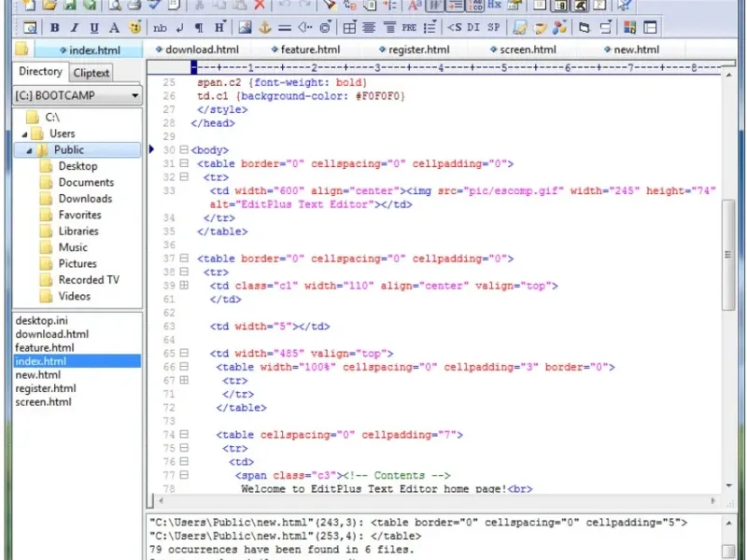Click the Bold formatting icon

point(55,28)
